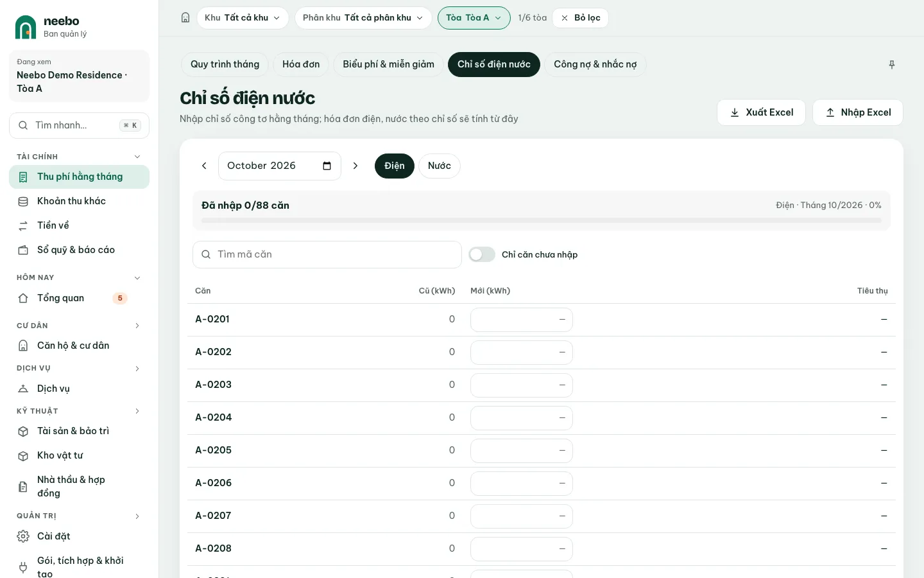Toggle Chỉ căn chưa nhập switch

(482, 254)
